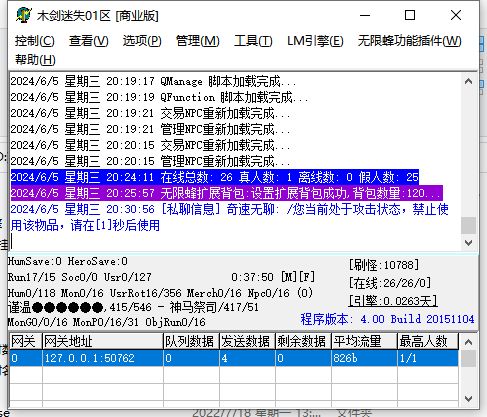
Task: Click the app icon in the title bar
Action: coord(23,15)
